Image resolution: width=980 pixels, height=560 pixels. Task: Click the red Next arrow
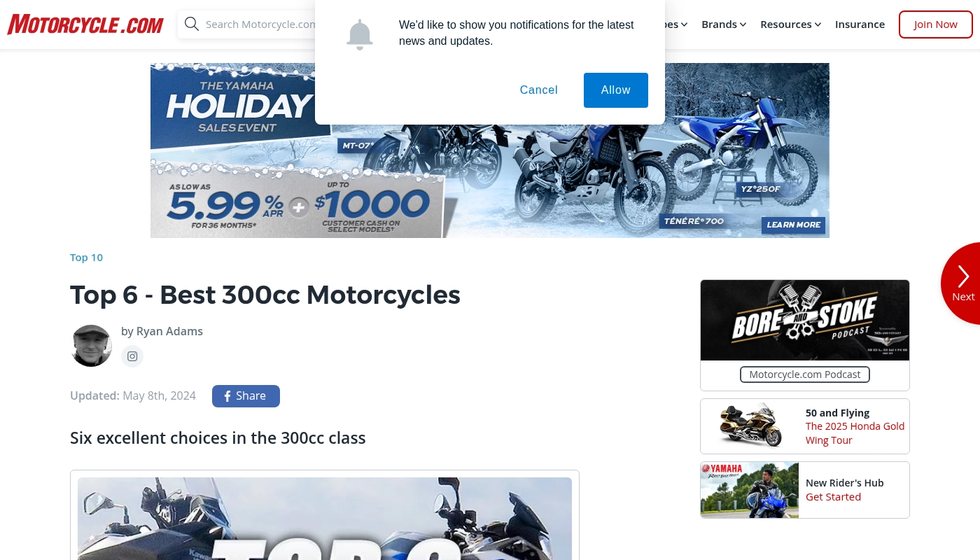[x=962, y=283]
